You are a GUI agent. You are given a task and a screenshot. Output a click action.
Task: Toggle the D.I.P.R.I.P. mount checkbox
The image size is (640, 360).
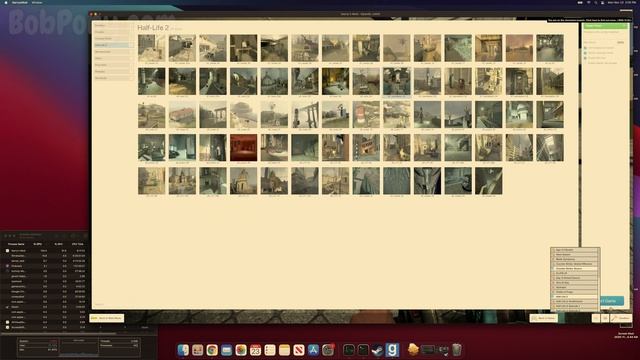coord(553,273)
